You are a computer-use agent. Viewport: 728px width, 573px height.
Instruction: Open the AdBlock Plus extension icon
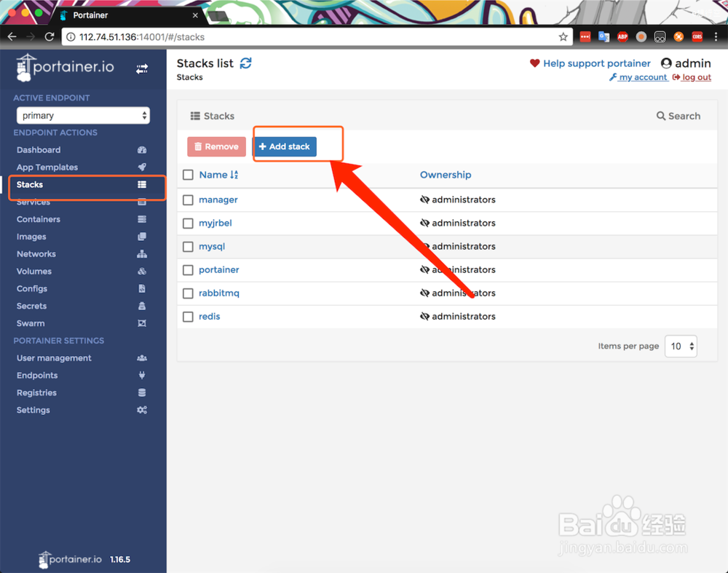pyautogui.click(x=622, y=36)
